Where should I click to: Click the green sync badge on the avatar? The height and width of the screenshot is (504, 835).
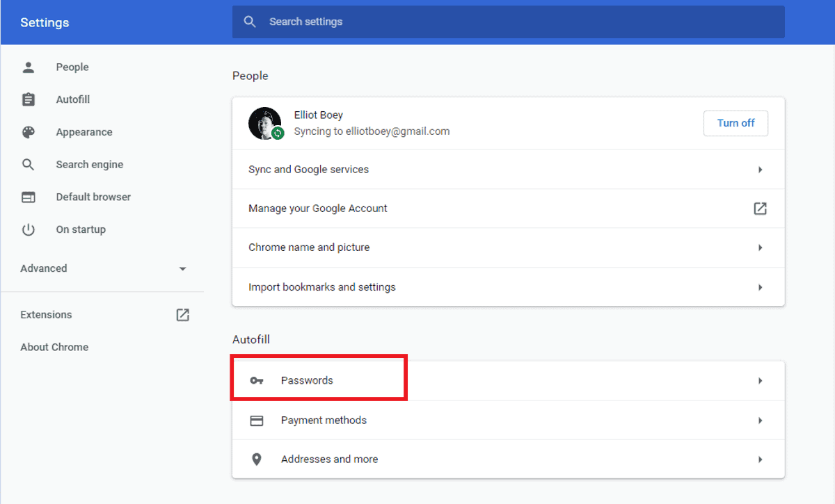pos(278,133)
